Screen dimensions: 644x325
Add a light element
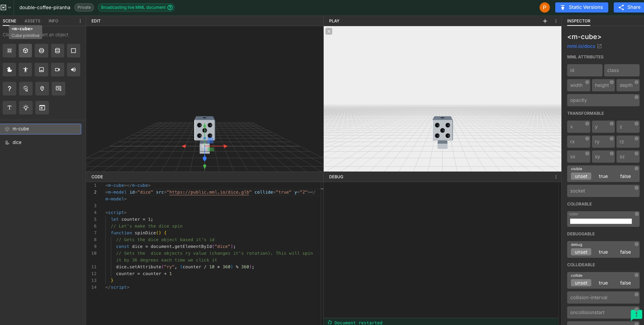26,108
